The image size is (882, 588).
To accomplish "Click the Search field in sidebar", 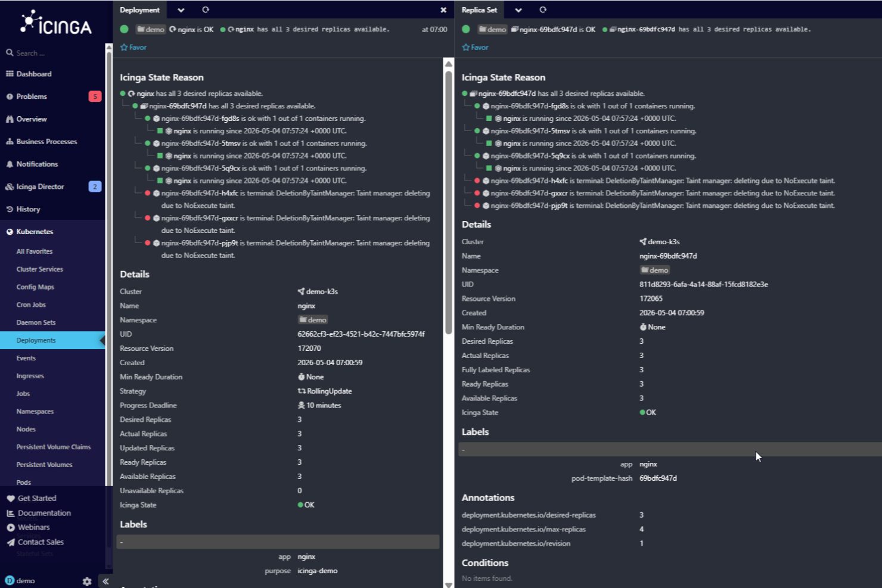I will click(x=54, y=53).
